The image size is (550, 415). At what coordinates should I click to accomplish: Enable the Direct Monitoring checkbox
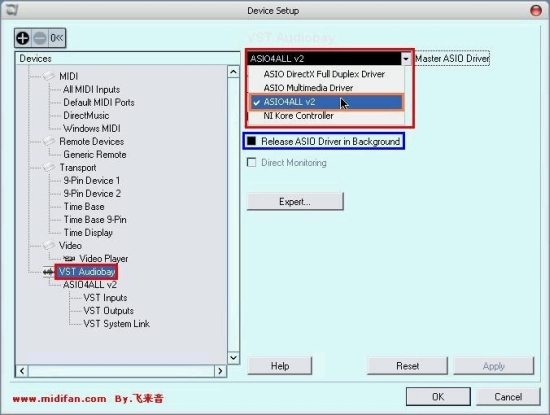click(x=251, y=162)
